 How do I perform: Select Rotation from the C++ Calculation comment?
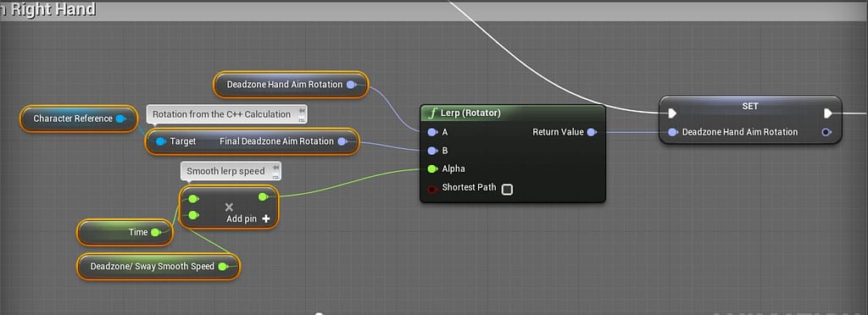[x=226, y=114]
